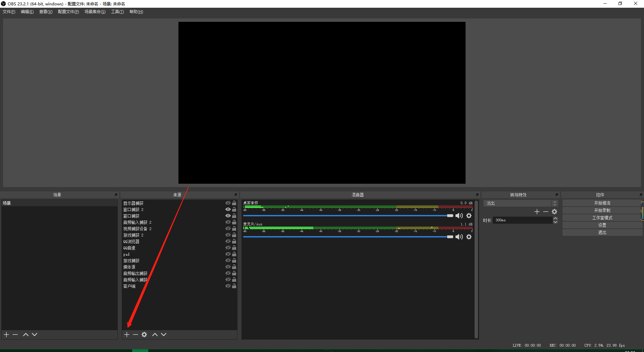644x352 pixels.
Task: Open source properties gear in 来源 panel
Action: pos(144,335)
